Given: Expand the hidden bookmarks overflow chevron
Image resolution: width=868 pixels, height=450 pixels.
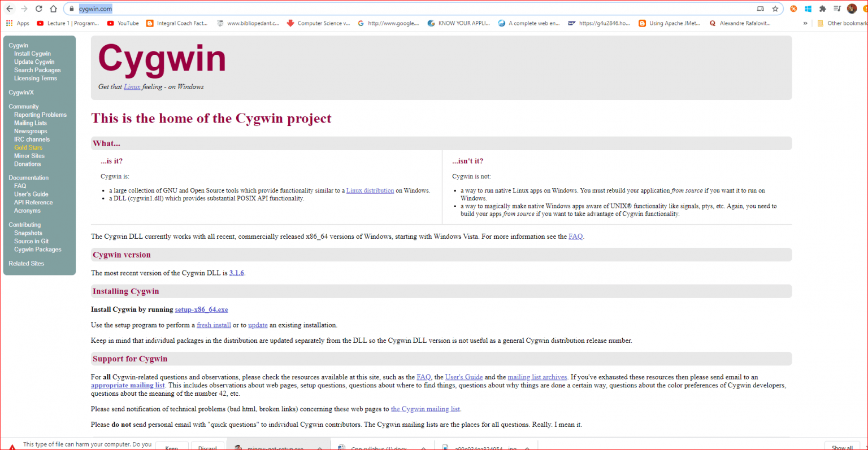Looking at the screenshot, I should (x=805, y=23).
